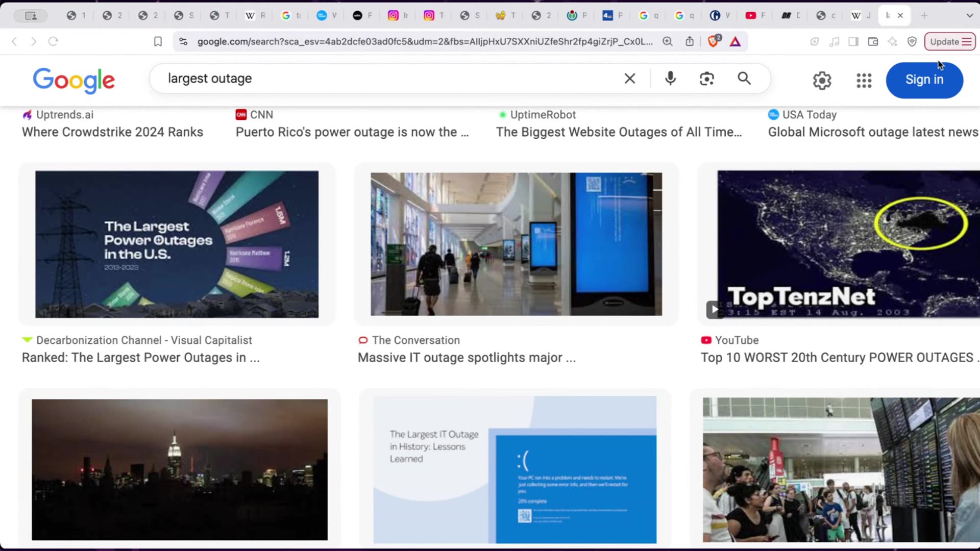Viewport: 980px width, 551px height.
Task: Click the 'YouTube' source label
Action: (737, 340)
